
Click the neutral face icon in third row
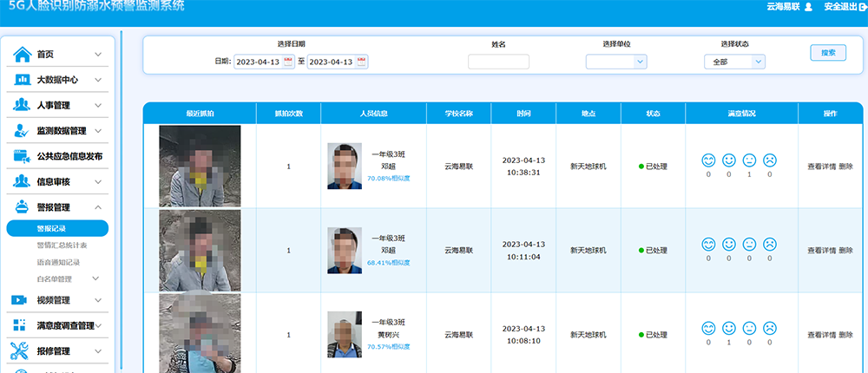click(x=749, y=329)
